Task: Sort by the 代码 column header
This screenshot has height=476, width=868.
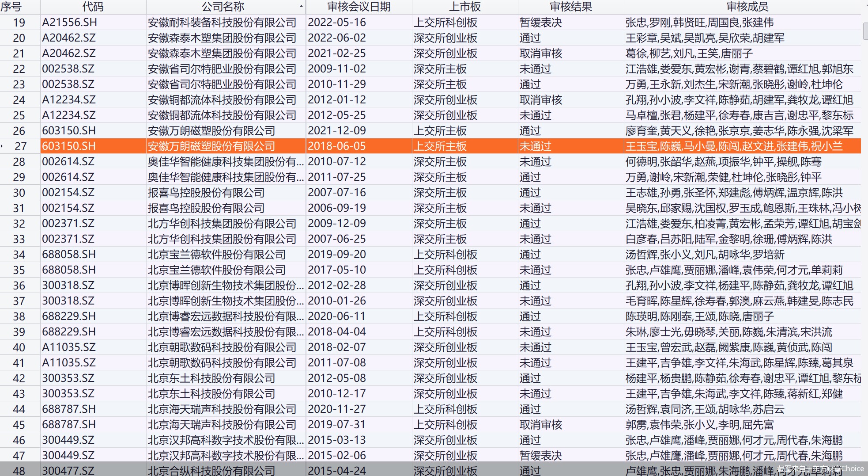Action: click(x=93, y=7)
